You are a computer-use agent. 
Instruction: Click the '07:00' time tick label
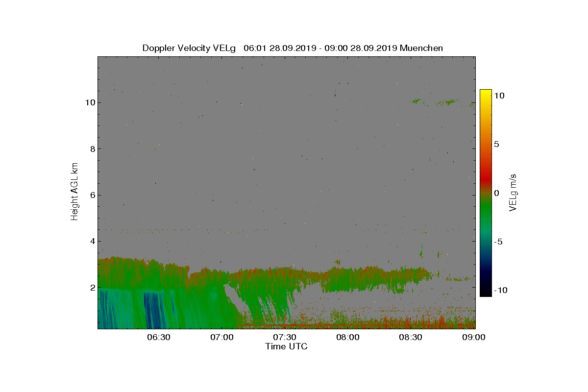221,337
